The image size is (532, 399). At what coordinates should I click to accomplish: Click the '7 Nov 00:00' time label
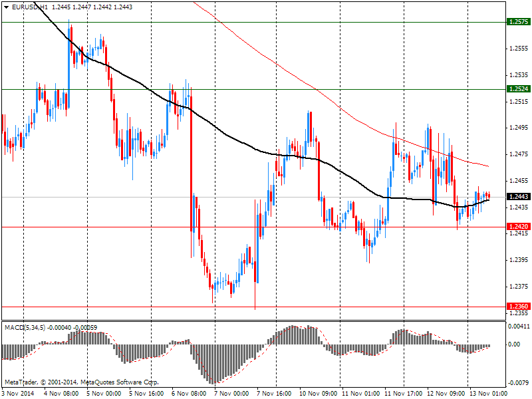231,393
